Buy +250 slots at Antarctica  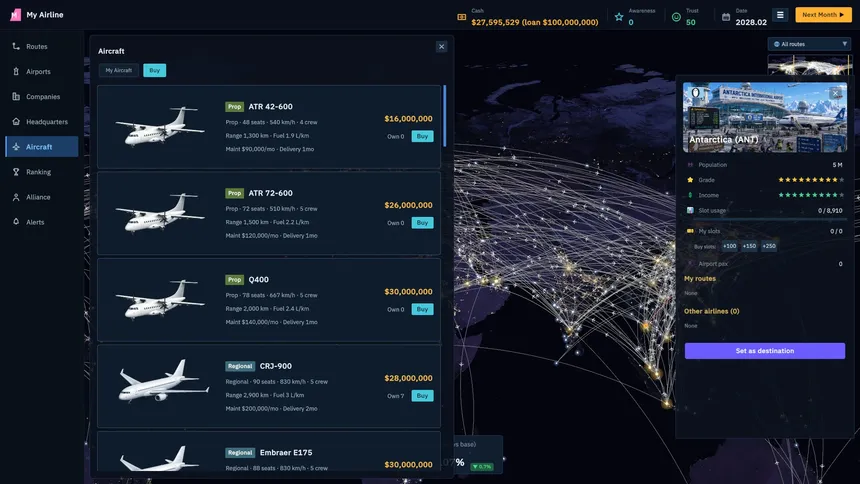769,246
